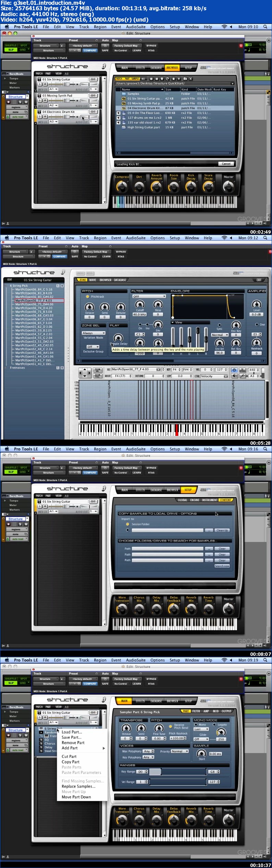
Task: Click the Compress smart knob, 09:10 frame
Action: coord(122,186)
